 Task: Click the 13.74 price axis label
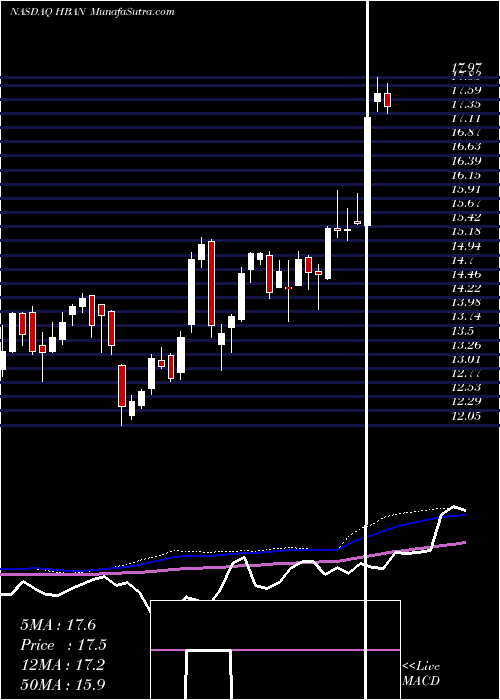coord(466,317)
